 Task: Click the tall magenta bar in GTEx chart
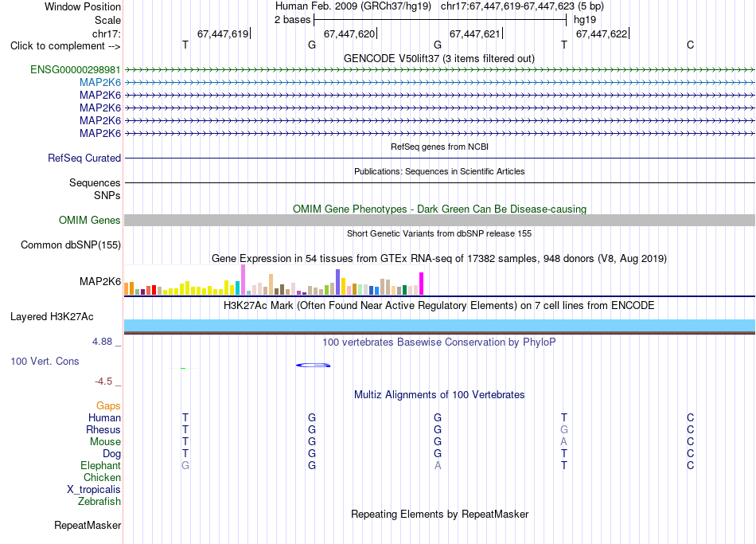coord(422,284)
